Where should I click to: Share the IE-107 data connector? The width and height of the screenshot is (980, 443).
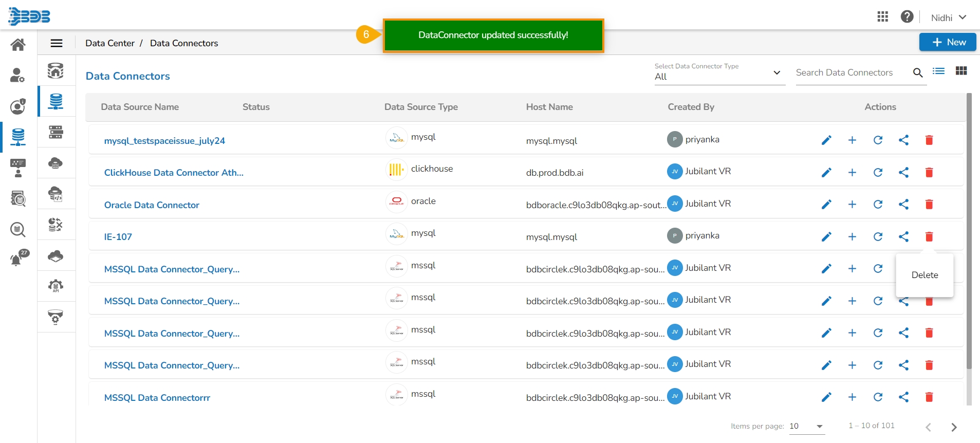pos(903,237)
